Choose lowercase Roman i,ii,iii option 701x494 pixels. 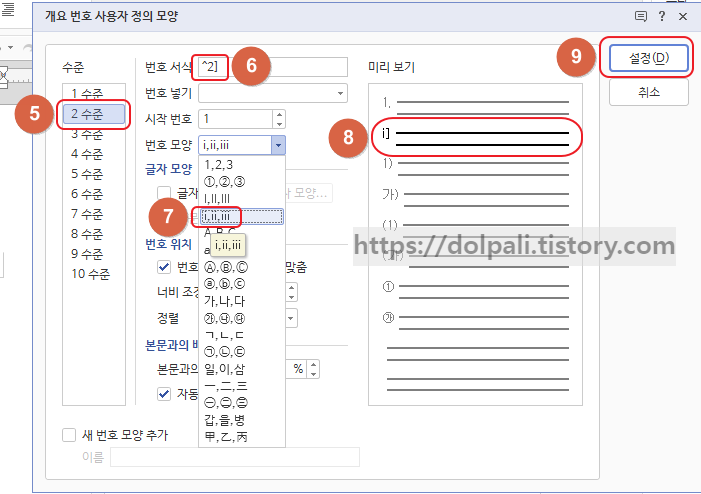tap(241, 217)
